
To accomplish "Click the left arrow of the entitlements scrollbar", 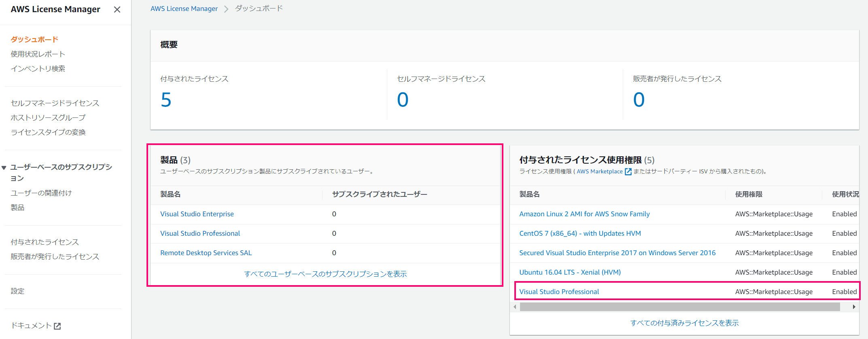I will coord(515,307).
